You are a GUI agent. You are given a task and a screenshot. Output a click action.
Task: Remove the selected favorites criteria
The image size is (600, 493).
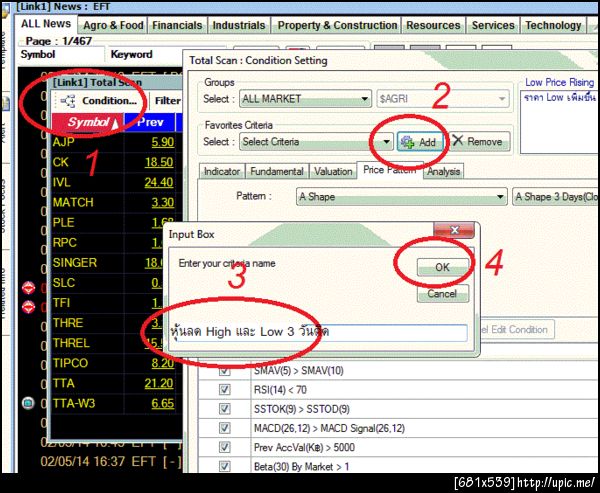(479, 142)
